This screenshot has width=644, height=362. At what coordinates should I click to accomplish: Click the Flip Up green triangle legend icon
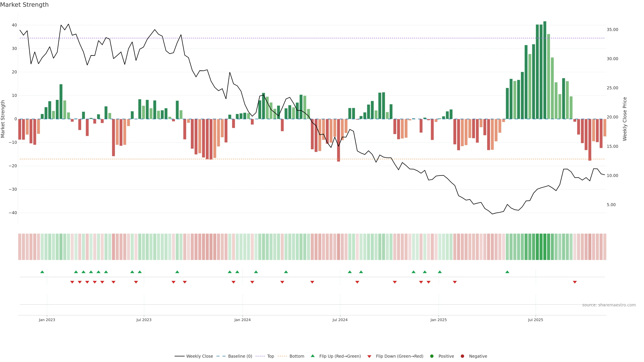click(312, 356)
